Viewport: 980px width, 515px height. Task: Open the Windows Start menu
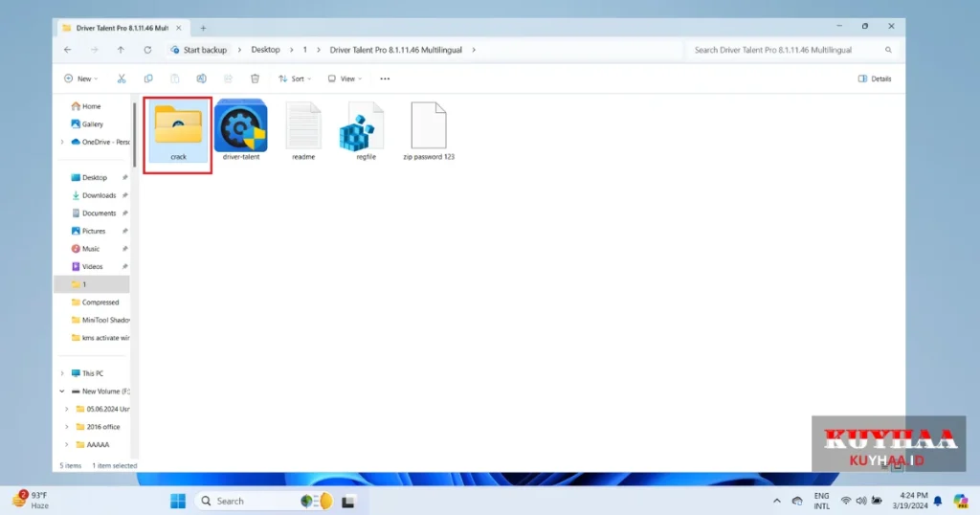(x=178, y=502)
